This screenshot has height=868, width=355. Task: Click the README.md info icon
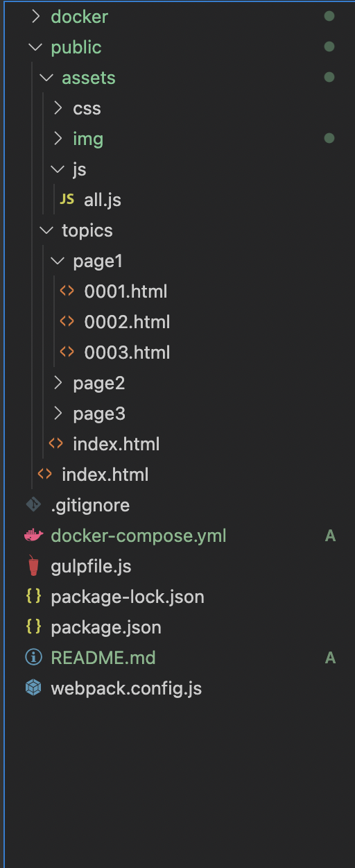point(33,658)
